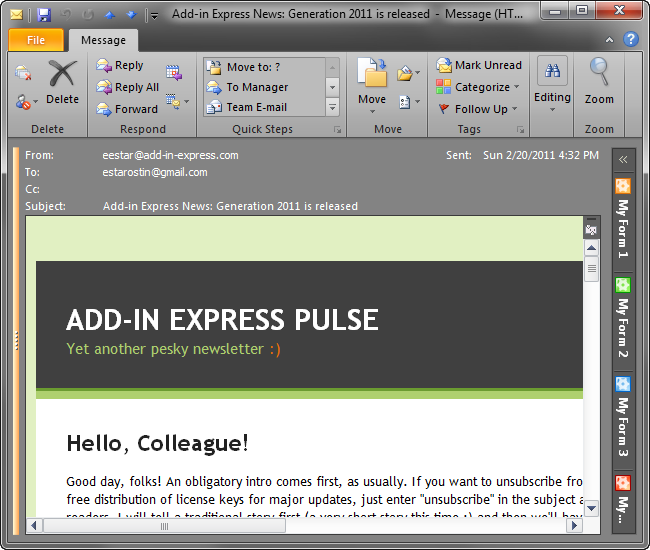
Task: Open the My Form 1 side panel
Action: (623, 218)
